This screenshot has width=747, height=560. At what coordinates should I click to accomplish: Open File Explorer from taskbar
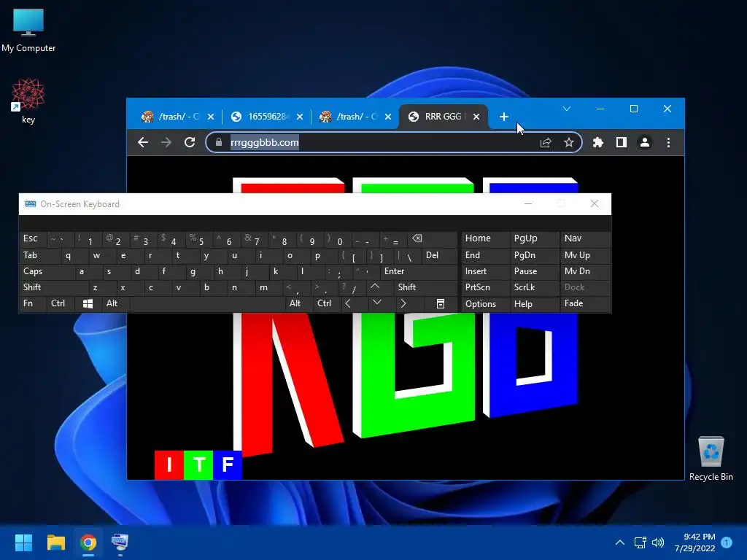(x=55, y=542)
